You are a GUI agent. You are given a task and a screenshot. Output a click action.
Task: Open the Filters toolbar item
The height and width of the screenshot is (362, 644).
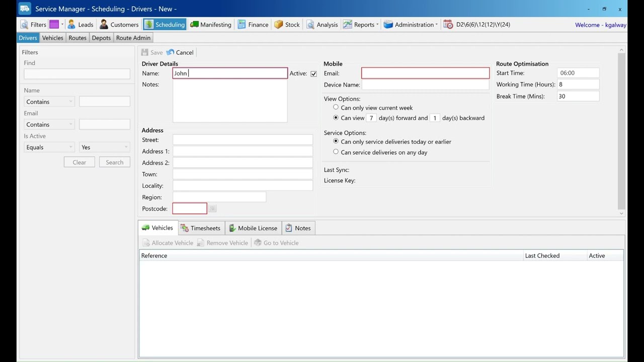[33, 25]
